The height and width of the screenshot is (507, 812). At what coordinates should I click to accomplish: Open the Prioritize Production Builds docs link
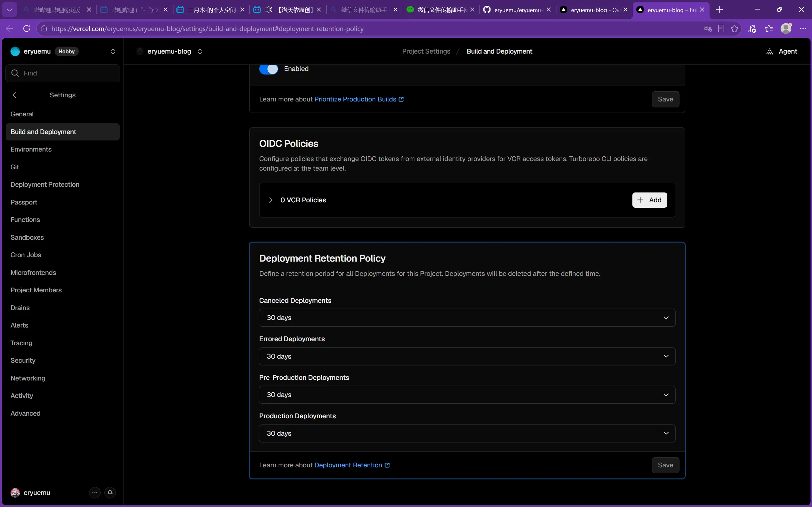click(x=359, y=99)
